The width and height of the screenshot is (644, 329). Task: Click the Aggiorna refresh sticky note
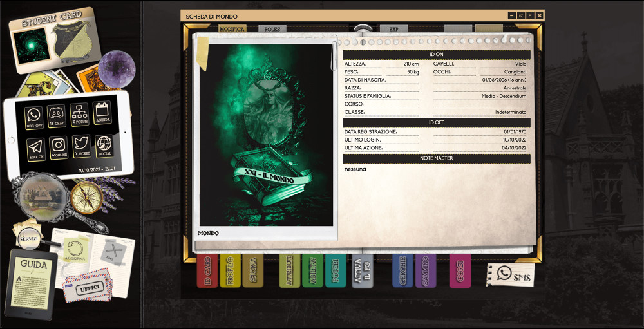pos(75,251)
